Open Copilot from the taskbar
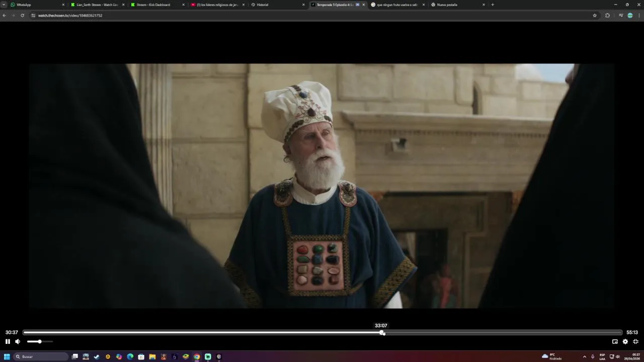Image resolution: width=644 pixels, height=362 pixels. [x=119, y=356]
